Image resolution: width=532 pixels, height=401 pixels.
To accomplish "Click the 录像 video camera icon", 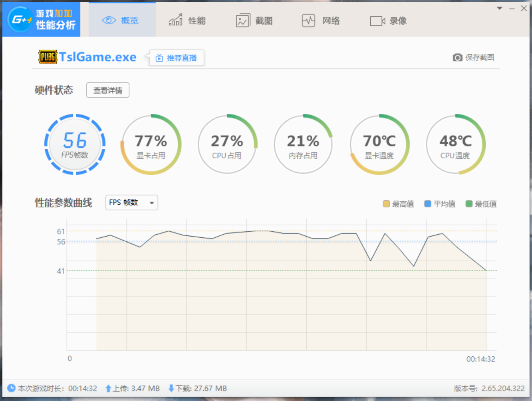I will point(377,21).
